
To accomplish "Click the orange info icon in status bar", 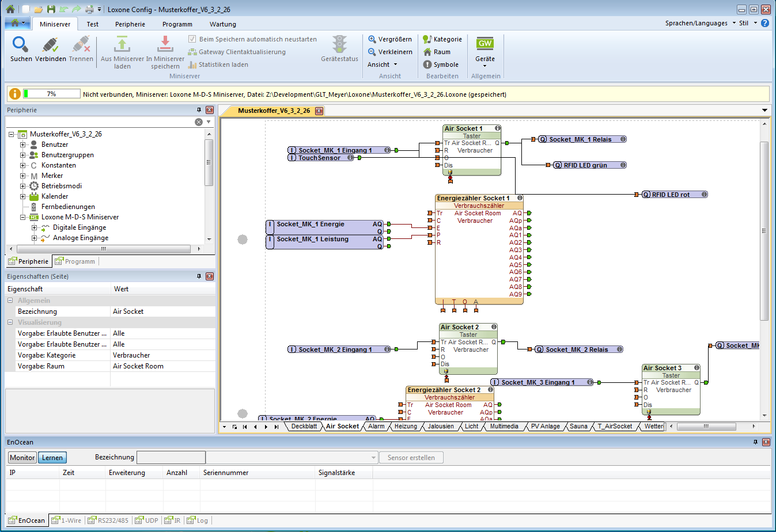I will coord(15,94).
